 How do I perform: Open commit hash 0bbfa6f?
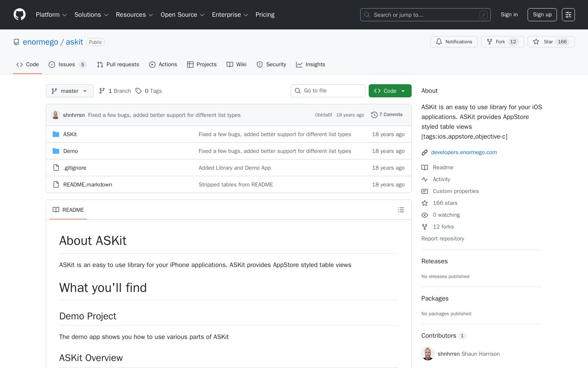pos(323,115)
